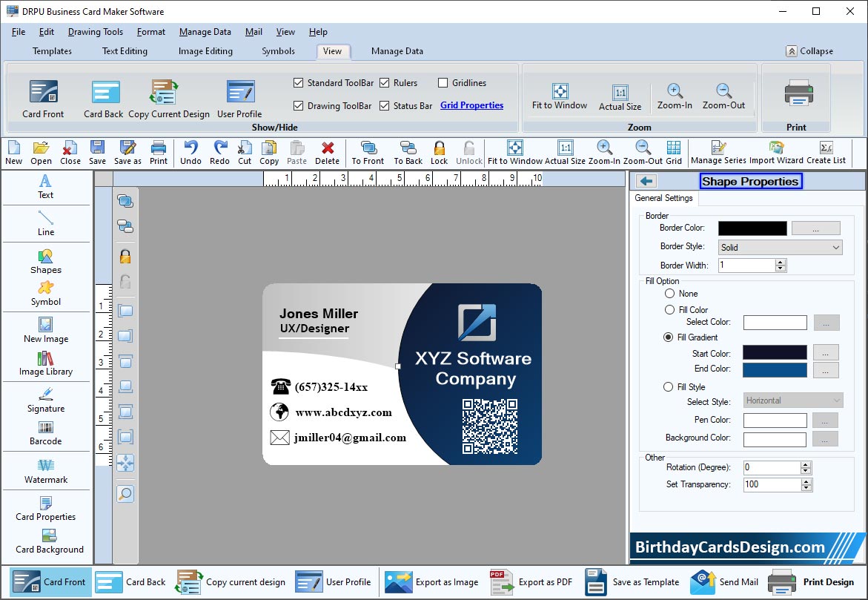Click Save as in standard toolbar
The width and height of the screenshot is (868, 600).
point(127,153)
